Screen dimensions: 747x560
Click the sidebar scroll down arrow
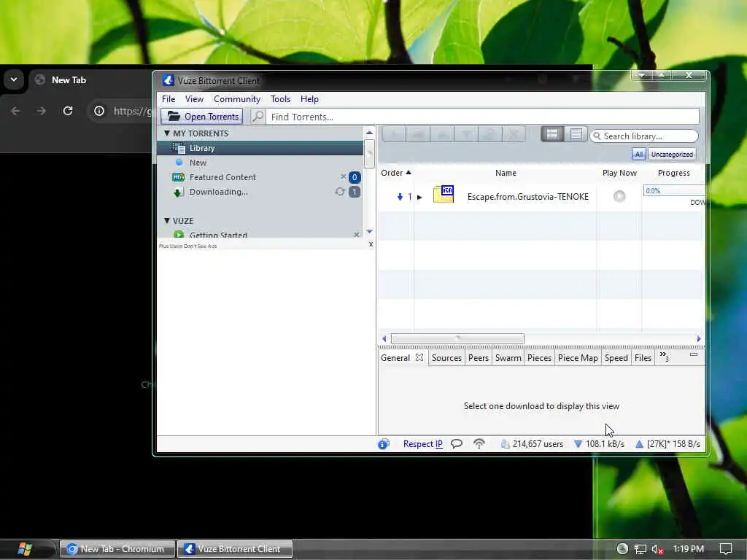coord(369,231)
